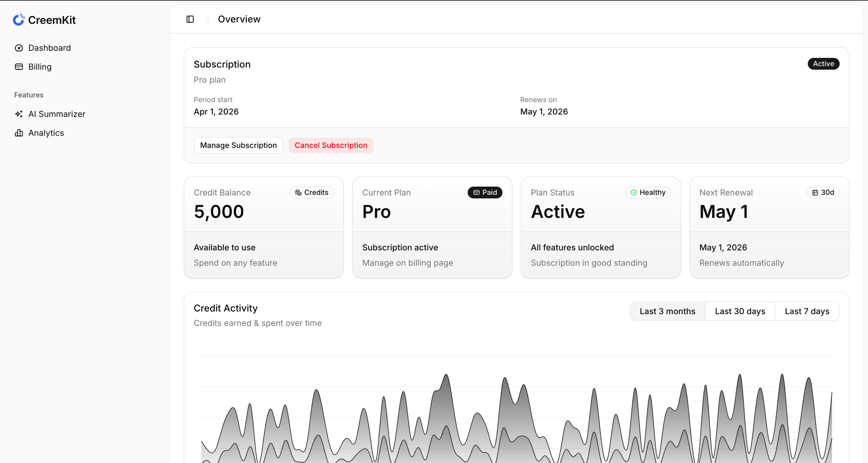The image size is (868, 463).
Task: Click the CreemKit logo icon
Action: (19, 20)
